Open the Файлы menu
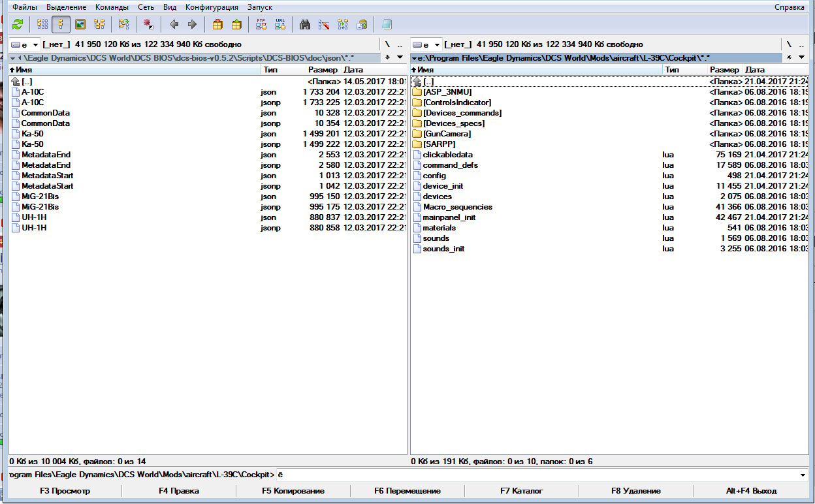 tap(25, 7)
